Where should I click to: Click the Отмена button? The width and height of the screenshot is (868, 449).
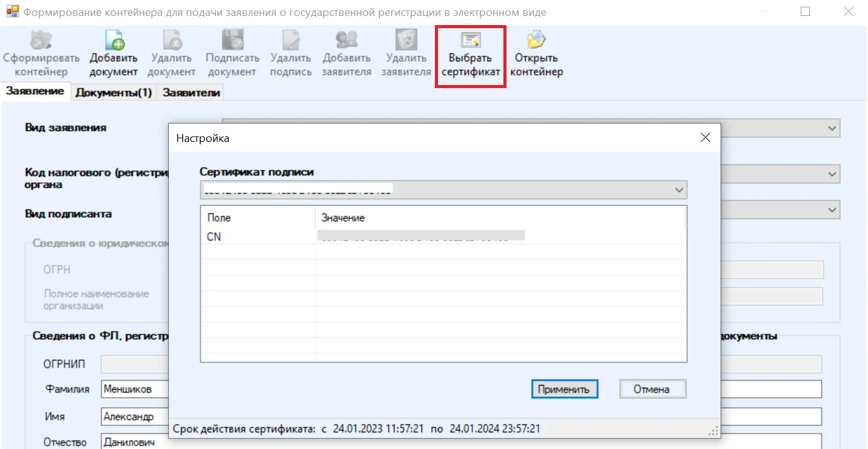coord(652,389)
